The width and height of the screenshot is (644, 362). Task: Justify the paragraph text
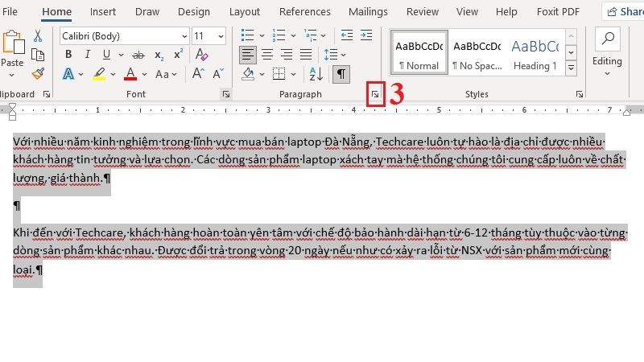tap(306, 55)
